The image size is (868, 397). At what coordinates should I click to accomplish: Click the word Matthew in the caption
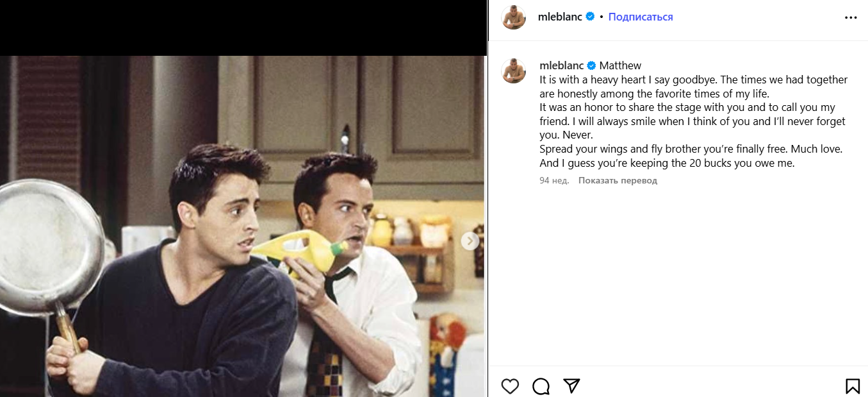[x=620, y=65]
